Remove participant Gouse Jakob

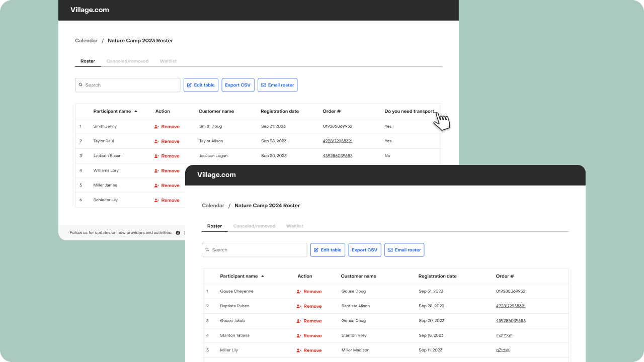pos(309,321)
